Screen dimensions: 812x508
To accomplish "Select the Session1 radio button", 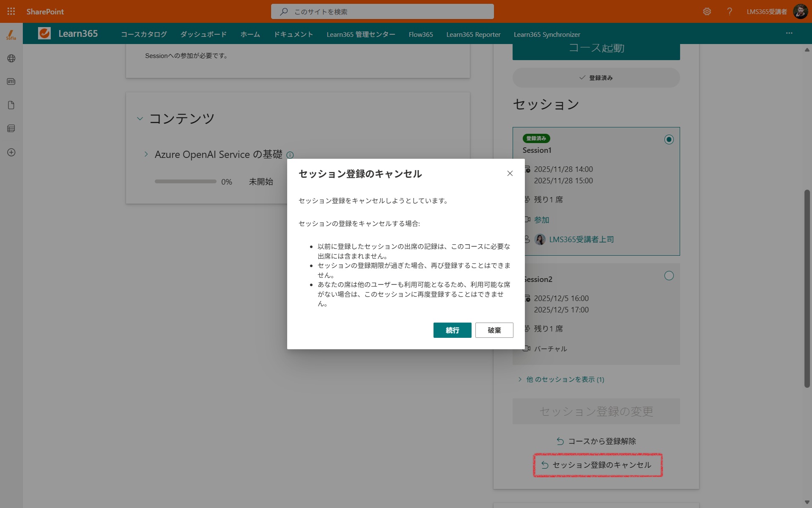I will (x=669, y=140).
